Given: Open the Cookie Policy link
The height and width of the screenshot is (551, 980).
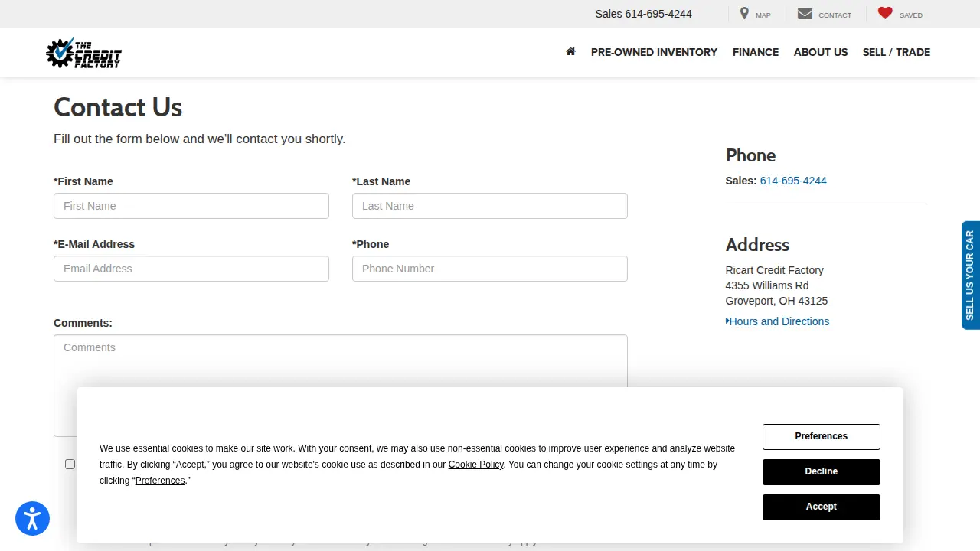Looking at the screenshot, I should [x=475, y=465].
